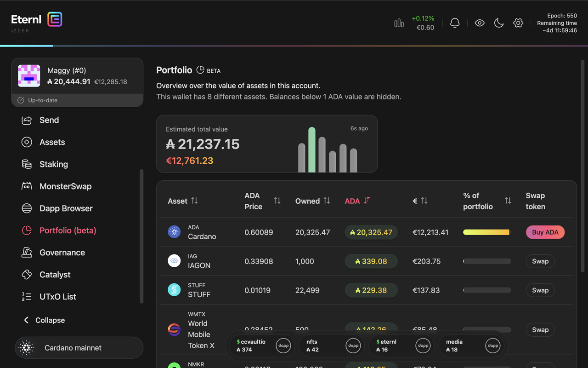Viewport: 588px width, 368px height.
Task: Open the Staking menu item
Action: point(53,164)
